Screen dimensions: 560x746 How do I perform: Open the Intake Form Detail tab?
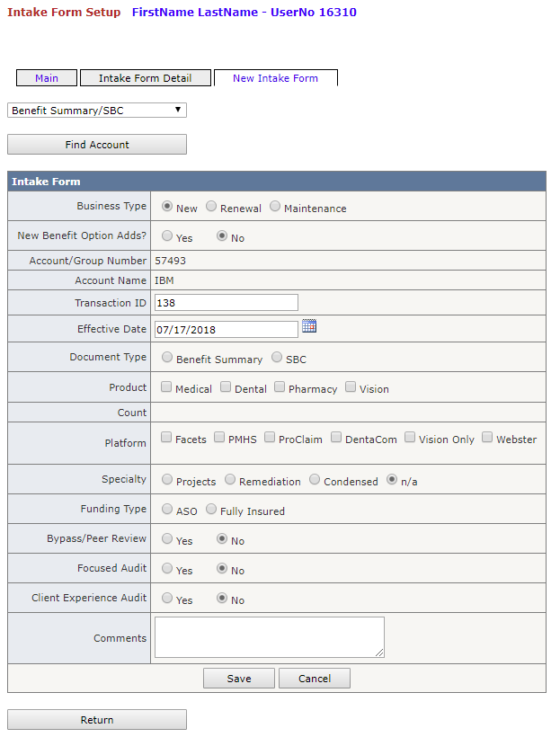point(145,78)
